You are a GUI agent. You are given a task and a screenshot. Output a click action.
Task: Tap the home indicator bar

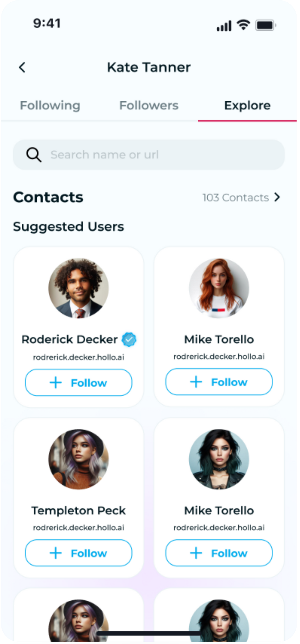pos(149,633)
